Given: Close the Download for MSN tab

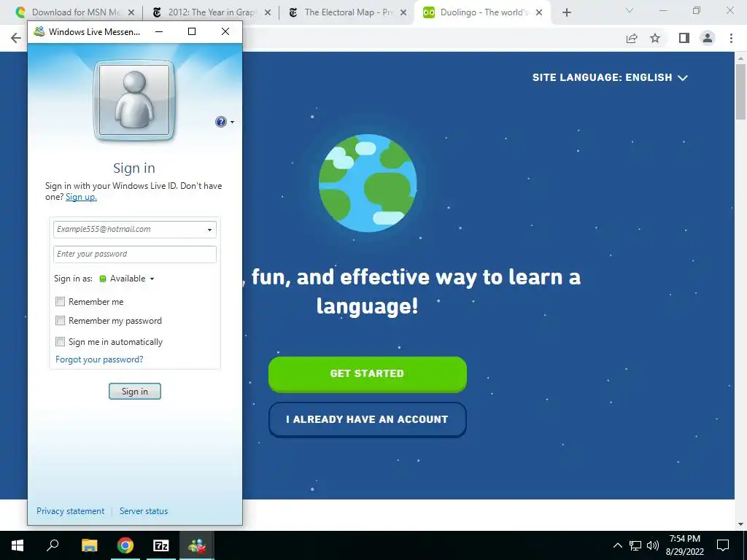Looking at the screenshot, I should coord(131,12).
